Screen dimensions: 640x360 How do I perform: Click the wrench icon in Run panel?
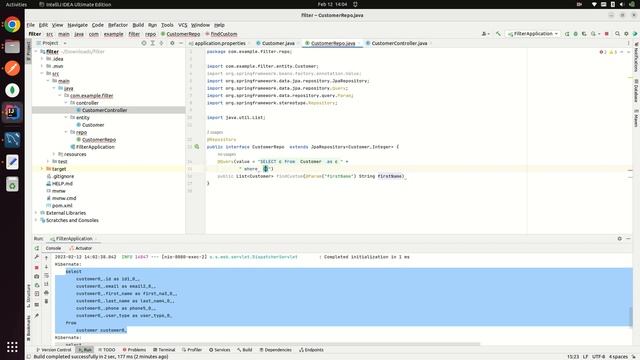pos(37,257)
